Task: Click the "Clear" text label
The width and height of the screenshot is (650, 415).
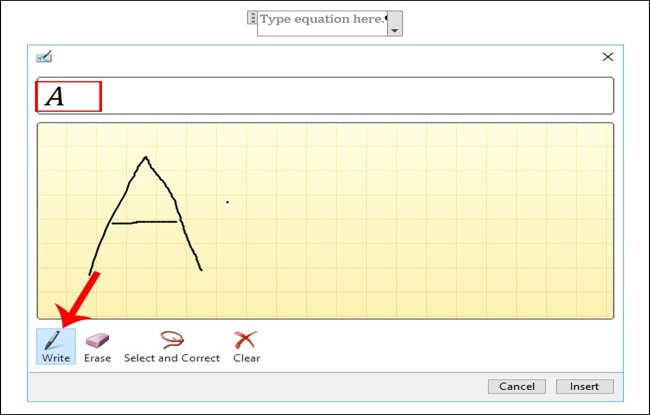Action: (x=246, y=358)
